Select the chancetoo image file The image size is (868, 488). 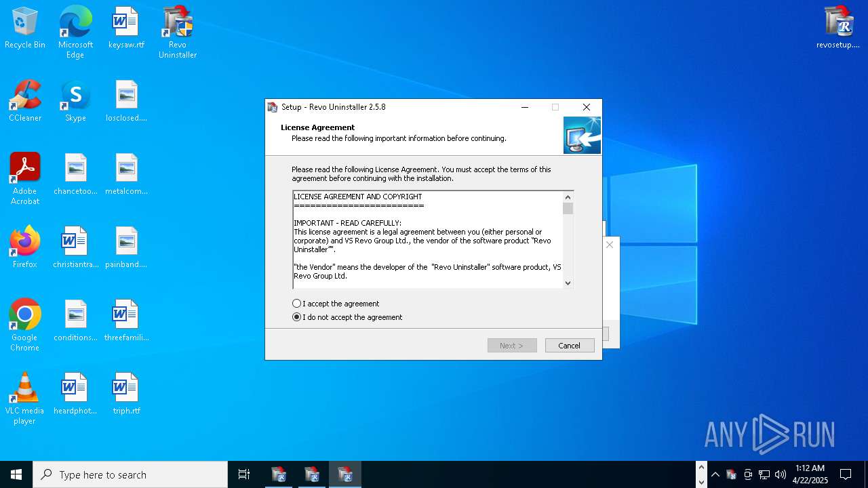(x=75, y=175)
